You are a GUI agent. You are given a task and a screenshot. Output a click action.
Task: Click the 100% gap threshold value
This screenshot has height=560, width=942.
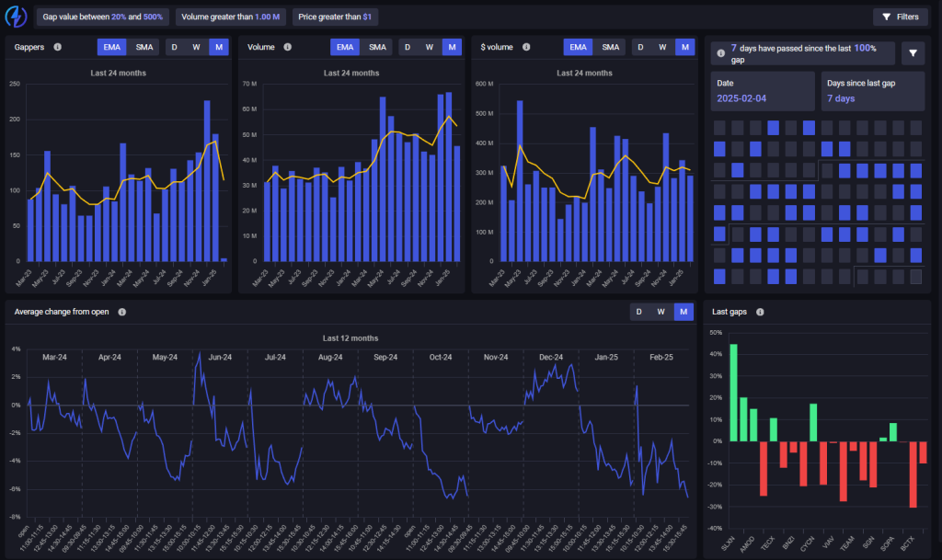pos(865,48)
